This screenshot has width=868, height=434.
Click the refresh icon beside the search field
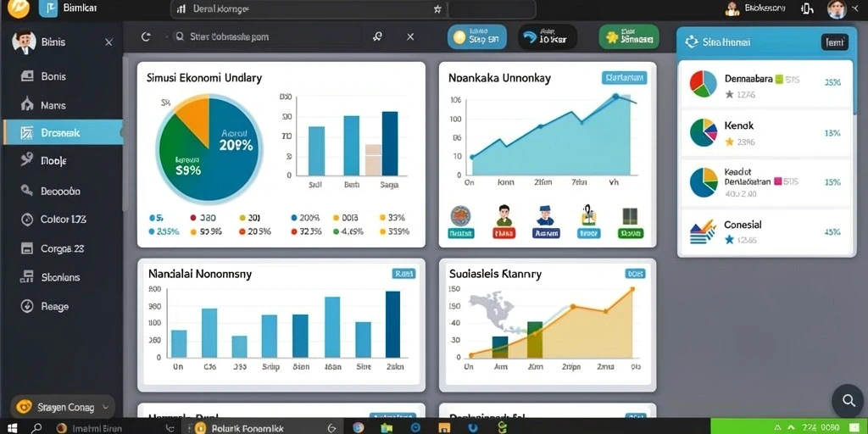pos(146,36)
